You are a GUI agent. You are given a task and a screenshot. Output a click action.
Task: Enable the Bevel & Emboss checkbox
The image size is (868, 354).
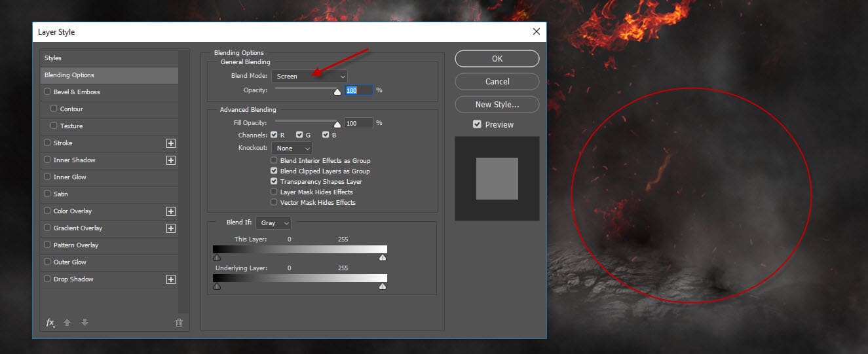click(x=47, y=92)
